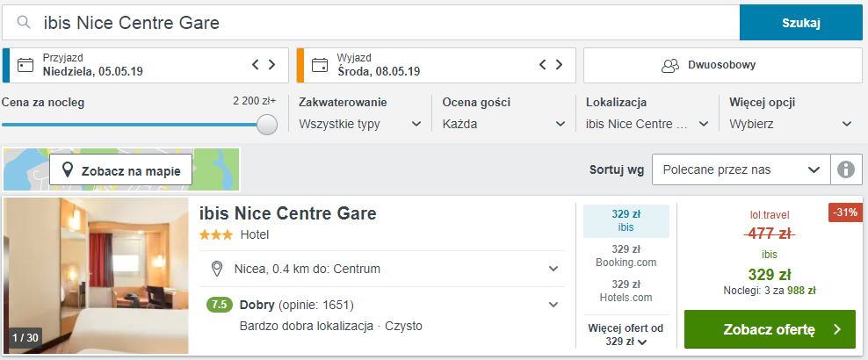Select the 329 zł ibis offer
Image resolution: width=868 pixels, height=360 pixels.
tap(626, 220)
